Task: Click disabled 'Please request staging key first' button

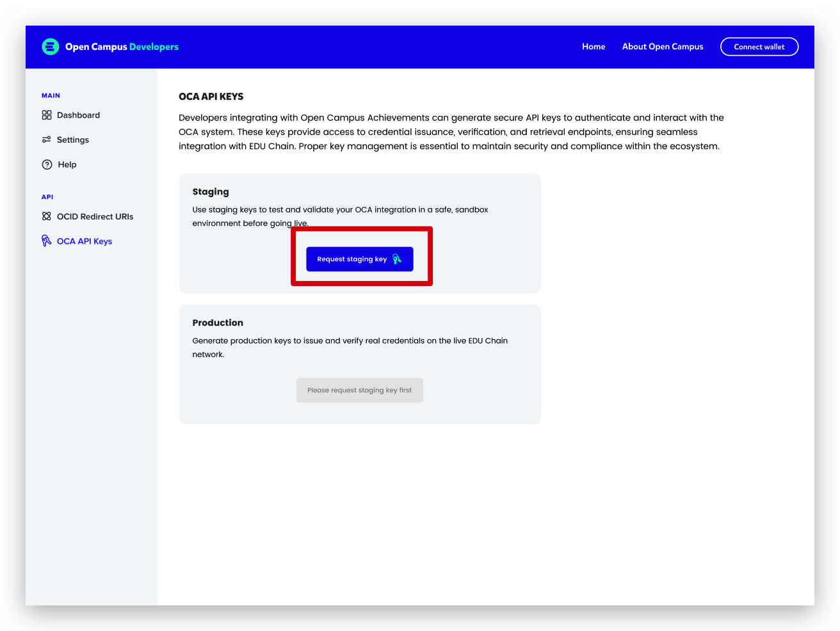Action: (360, 390)
